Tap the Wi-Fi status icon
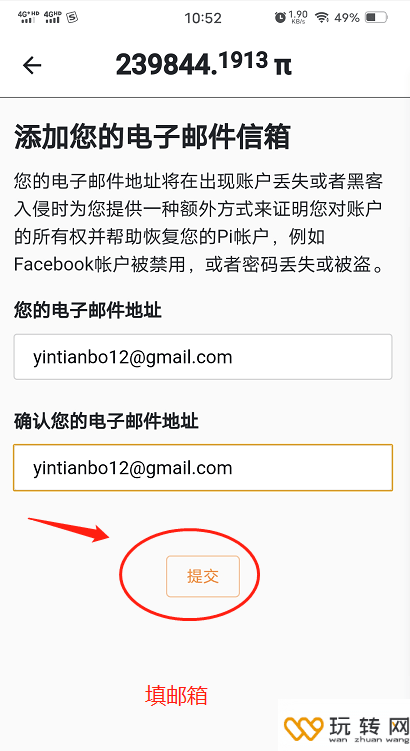 coord(322,18)
